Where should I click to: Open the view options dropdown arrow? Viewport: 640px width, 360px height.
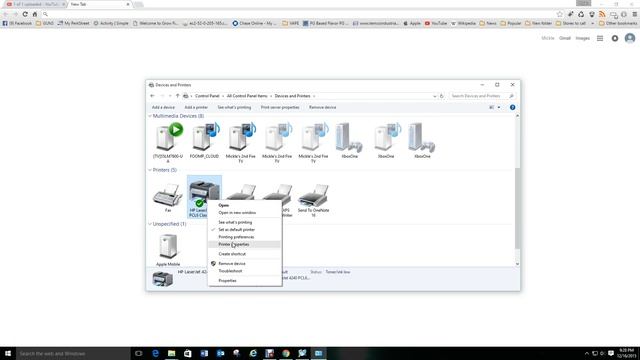[x=499, y=107]
